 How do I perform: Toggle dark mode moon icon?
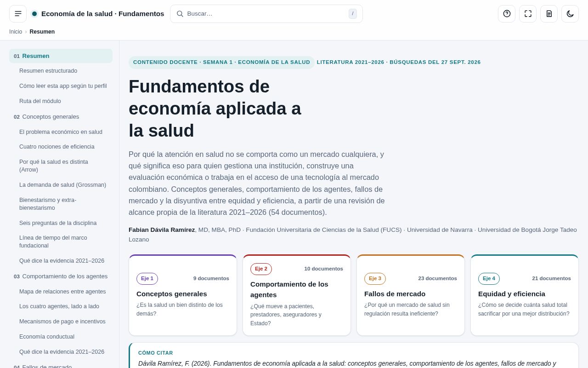coord(570,14)
